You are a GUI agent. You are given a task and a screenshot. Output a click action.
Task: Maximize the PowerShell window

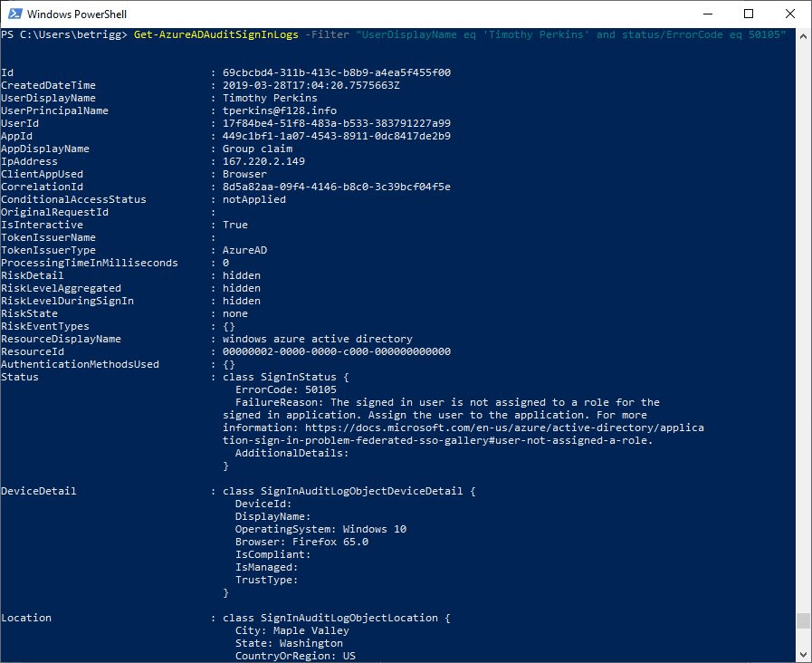[747, 14]
